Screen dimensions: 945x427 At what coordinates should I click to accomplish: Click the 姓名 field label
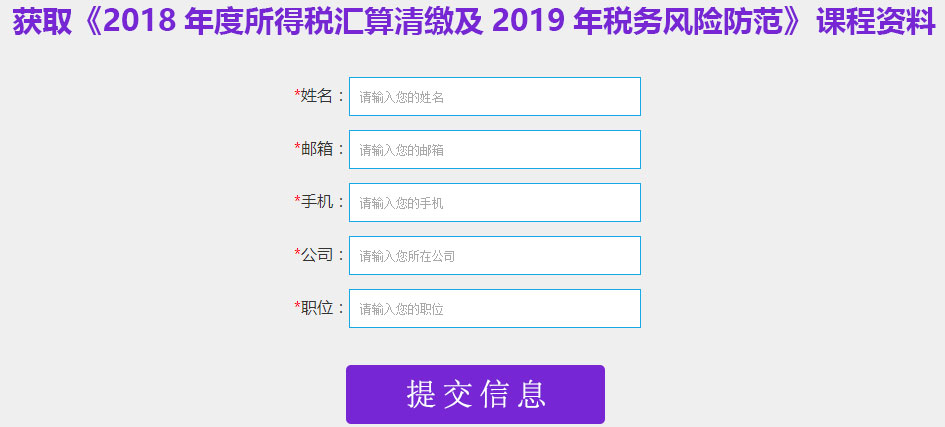coord(317,96)
